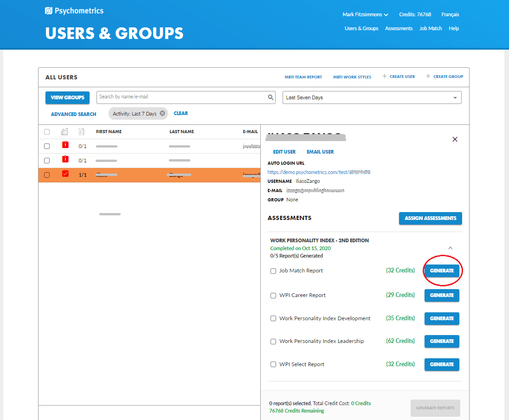This screenshot has width=509, height=420.
Task: Tick the Job Match Report checkbox
Action: [x=273, y=271]
